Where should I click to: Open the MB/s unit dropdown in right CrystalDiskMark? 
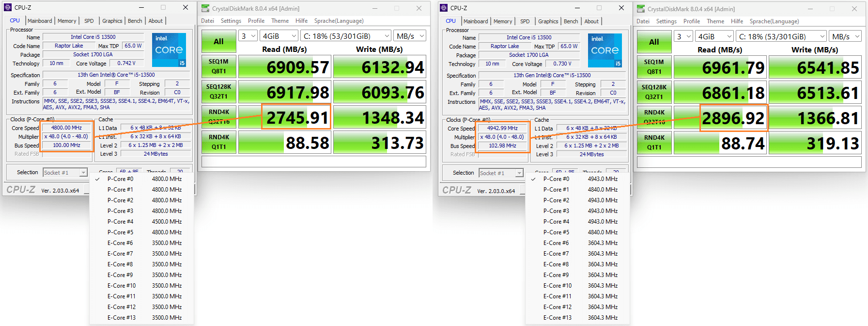[x=845, y=36]
